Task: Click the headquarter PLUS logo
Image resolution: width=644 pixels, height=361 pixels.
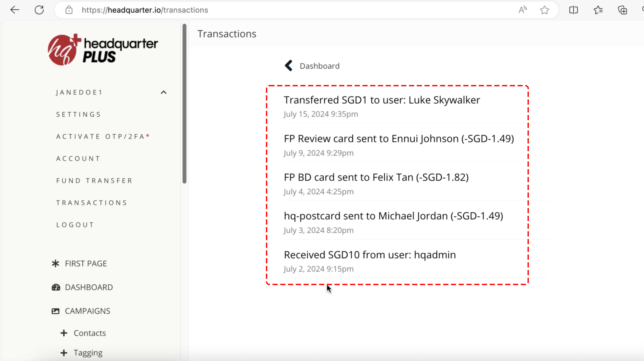Action: click(103, 50)
